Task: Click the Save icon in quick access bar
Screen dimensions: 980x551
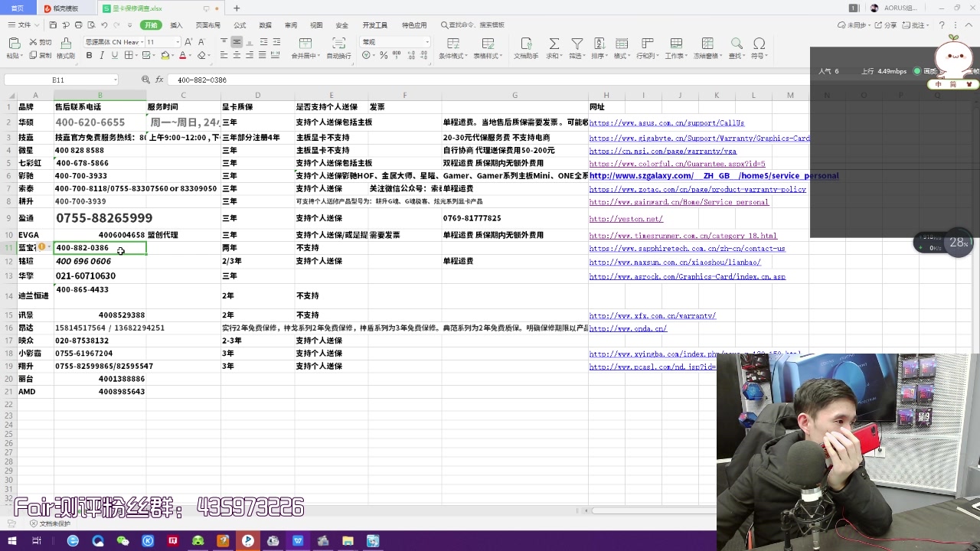Action: [x=52, y=25]
